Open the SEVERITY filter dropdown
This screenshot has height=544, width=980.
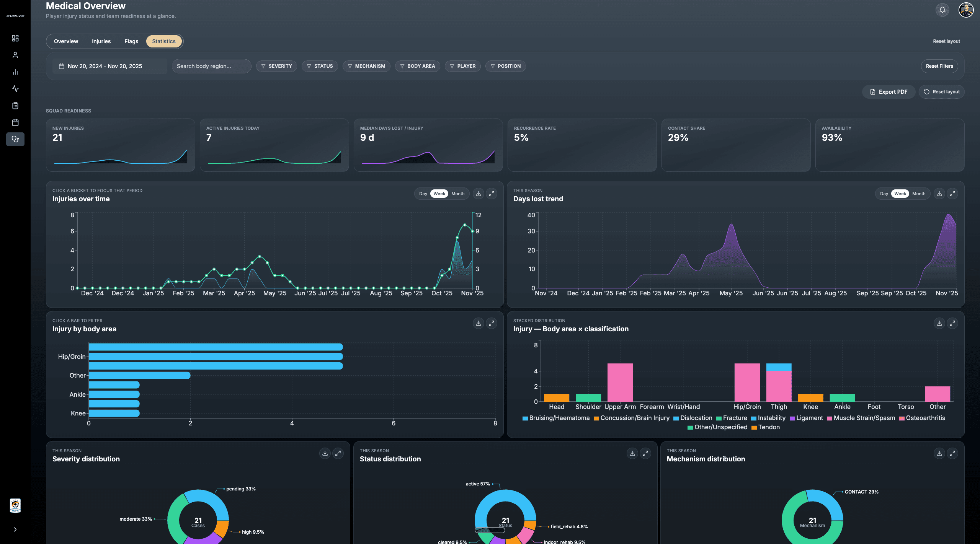pyautogui.click(x=276, y=66)
